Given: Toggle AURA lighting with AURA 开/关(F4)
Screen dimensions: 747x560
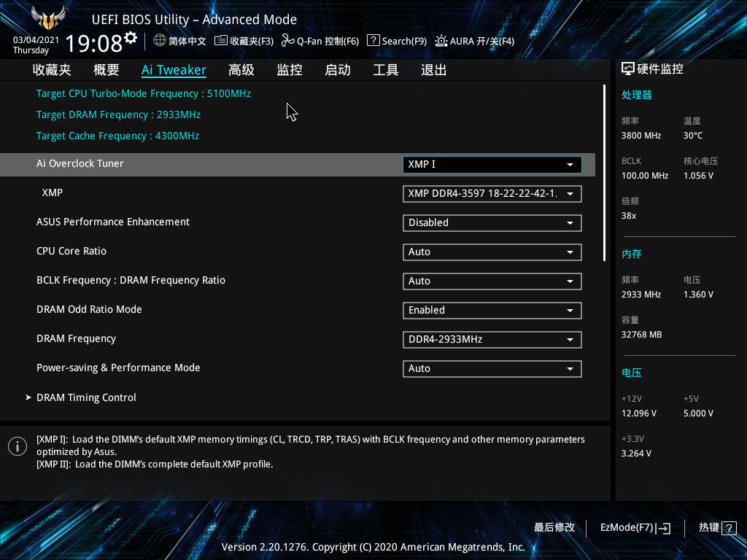Looking at the screenshot, I should click(x=474, y=41).
